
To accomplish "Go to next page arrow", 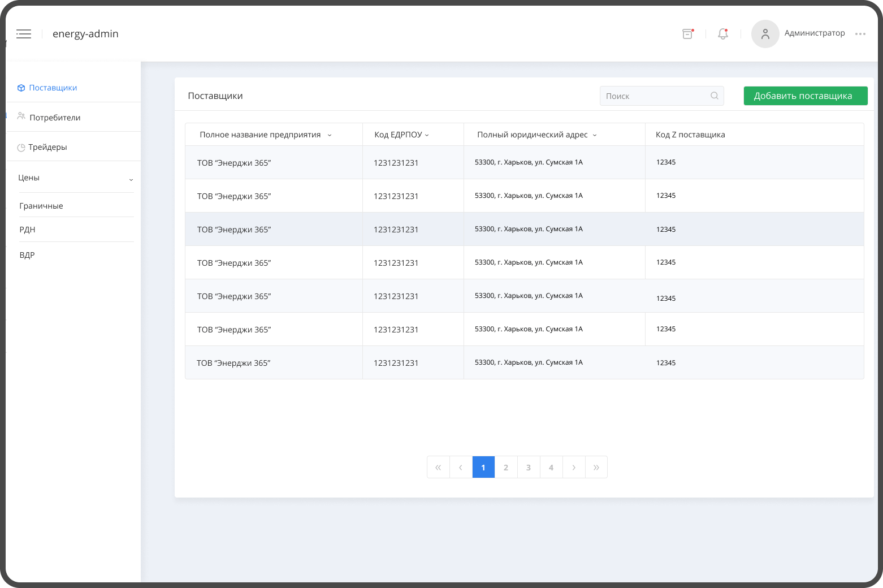I will click(574, 468).
